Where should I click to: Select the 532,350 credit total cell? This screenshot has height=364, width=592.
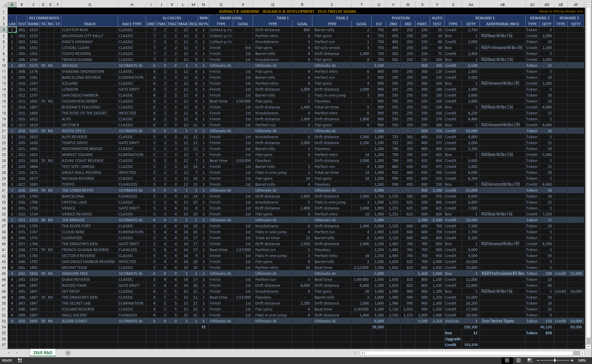point(471,345)
